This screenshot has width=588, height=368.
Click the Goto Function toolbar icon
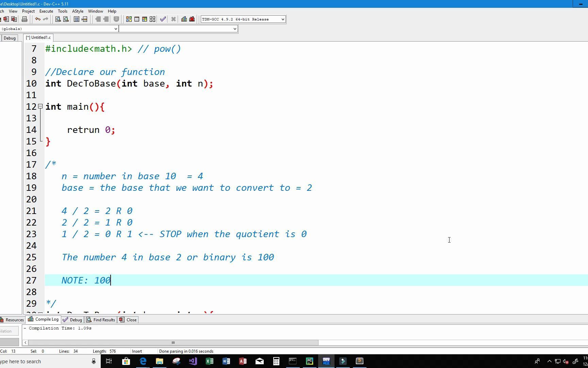pyautogui.click(x=77, y=19)
